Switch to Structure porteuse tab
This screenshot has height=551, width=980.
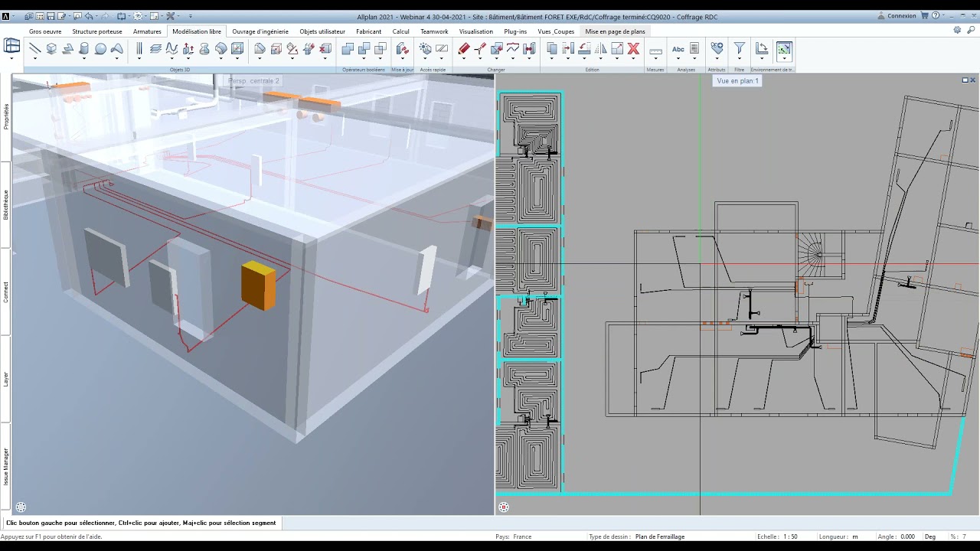(97, 31)
